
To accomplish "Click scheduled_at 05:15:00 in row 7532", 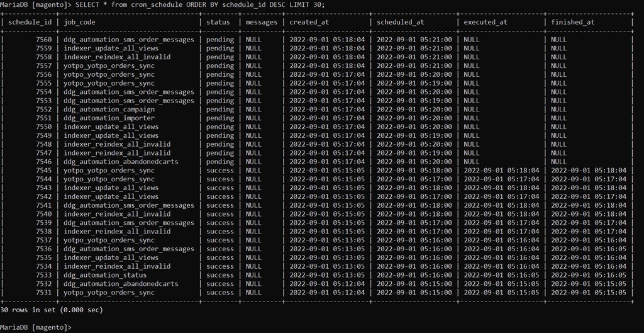I will click(x=414, y=284).
